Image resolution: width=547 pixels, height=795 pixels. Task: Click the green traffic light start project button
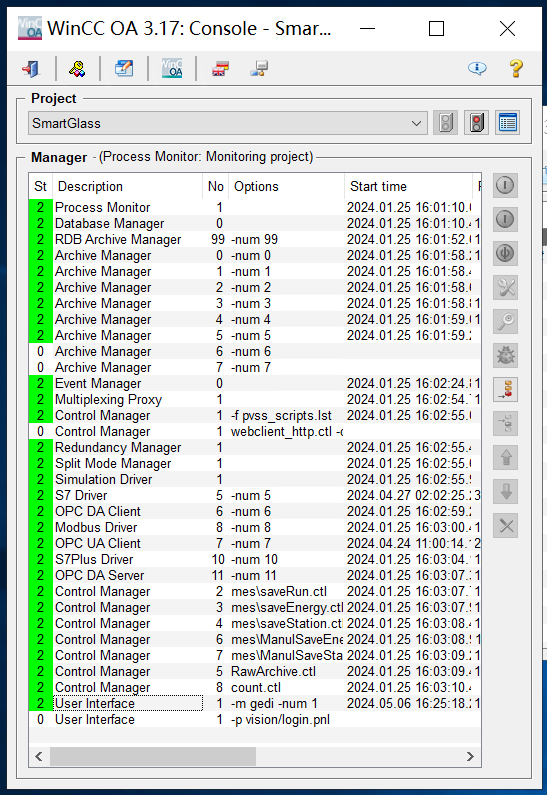click(x=446, y=123)
